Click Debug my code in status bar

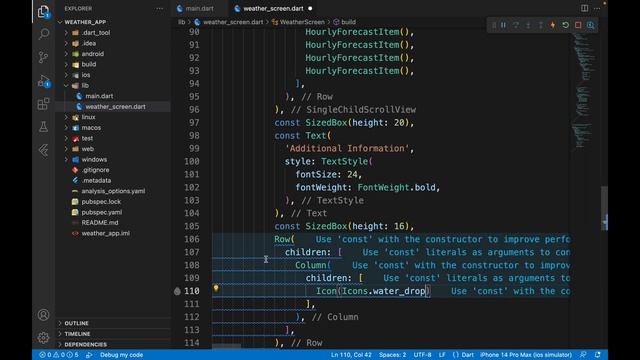point(122,355)
